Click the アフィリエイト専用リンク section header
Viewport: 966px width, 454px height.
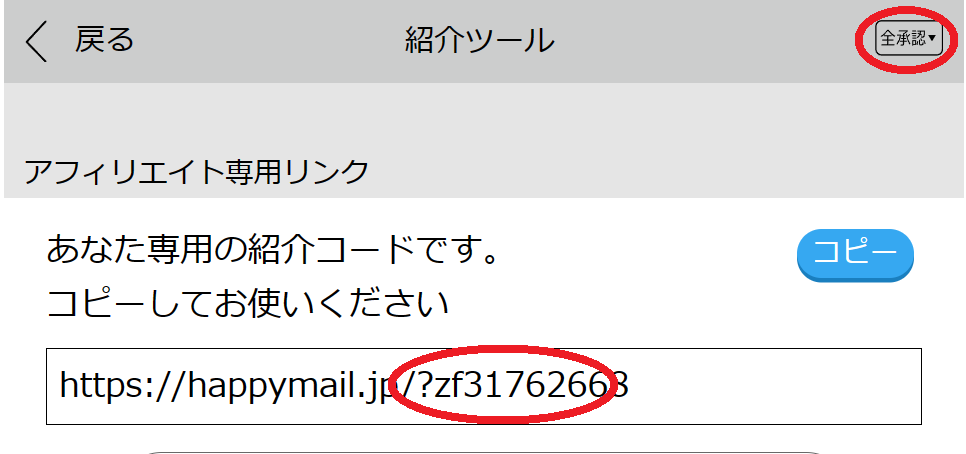(196, 172)
